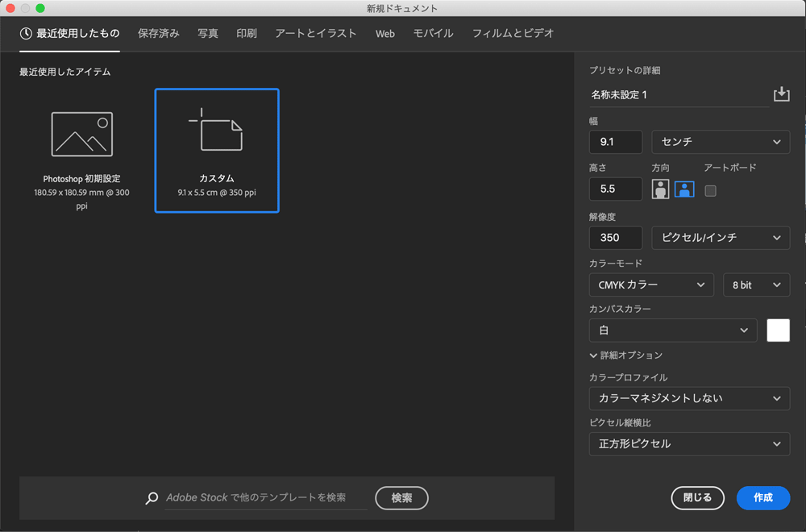806x532 pixels.
Task: Click the Adobe Stock search magnifier icon
Action: (x=151, y=498)
